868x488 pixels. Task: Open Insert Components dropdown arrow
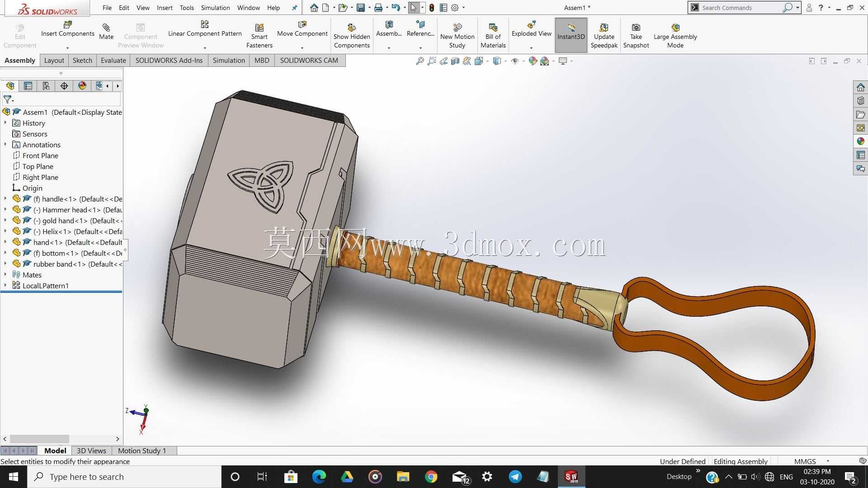[x=68, y=48]
